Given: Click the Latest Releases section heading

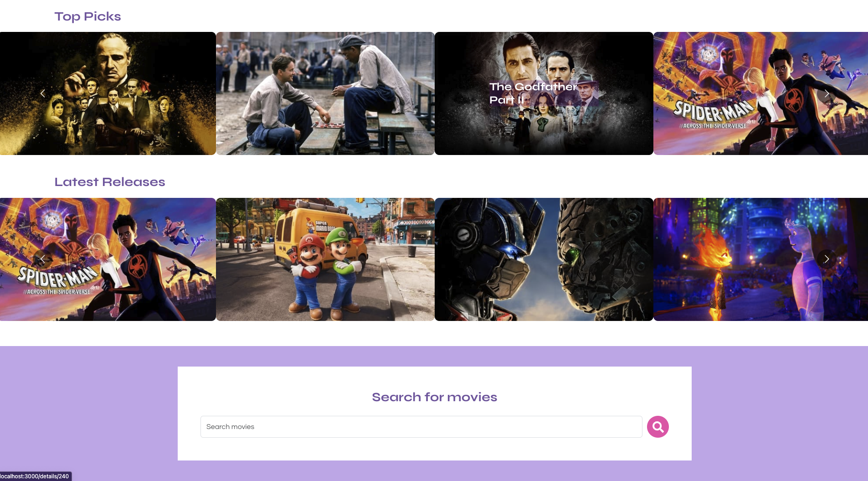Looking at the screenshot, I should pos(109,182).
